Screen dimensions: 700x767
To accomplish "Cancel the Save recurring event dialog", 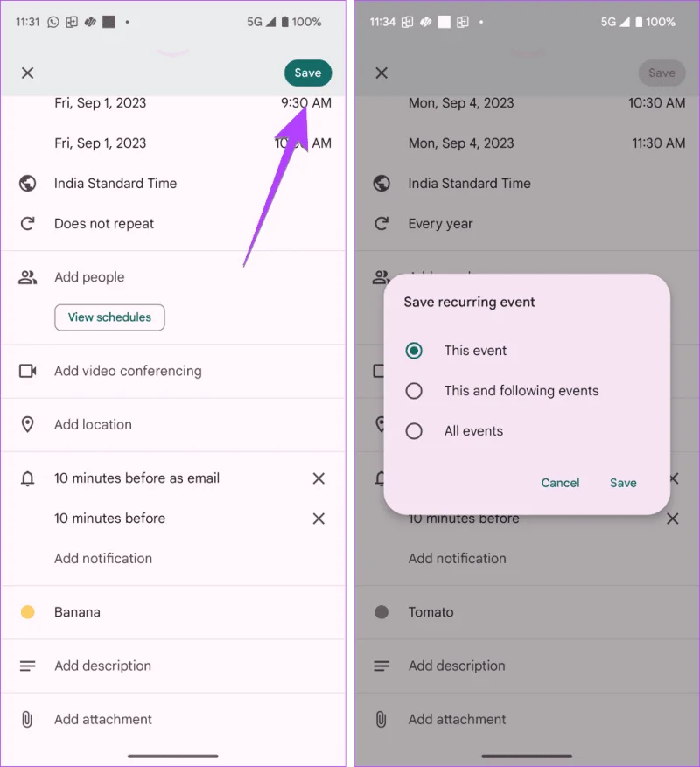I will tap(560, 483).
